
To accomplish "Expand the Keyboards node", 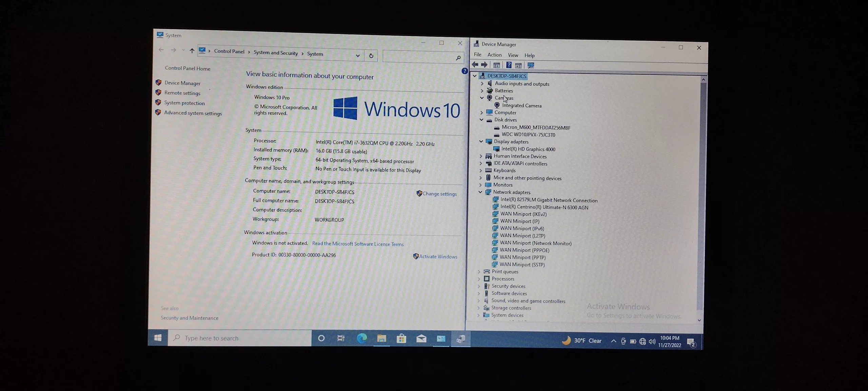I will pos(480,170).
